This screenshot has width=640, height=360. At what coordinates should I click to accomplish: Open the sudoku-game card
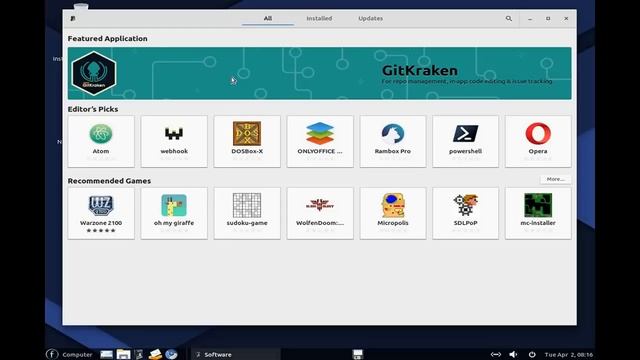tap(247, 213)
